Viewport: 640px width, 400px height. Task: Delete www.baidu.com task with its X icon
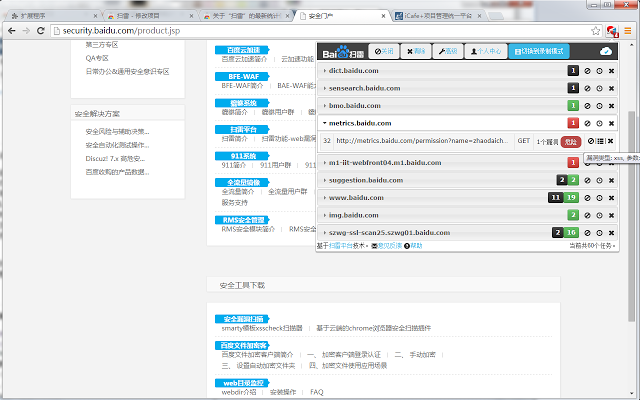pyautogui.click(x=611, y=198)
